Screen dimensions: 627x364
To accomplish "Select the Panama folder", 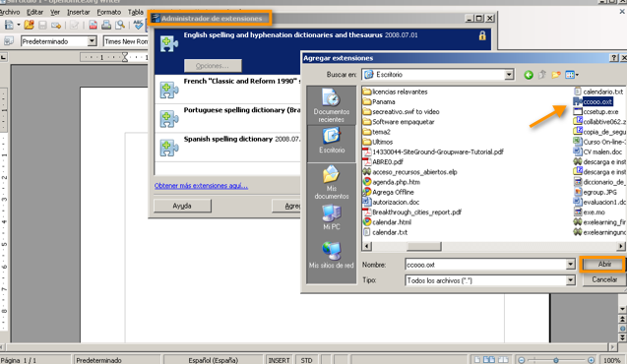I will 379,102.
